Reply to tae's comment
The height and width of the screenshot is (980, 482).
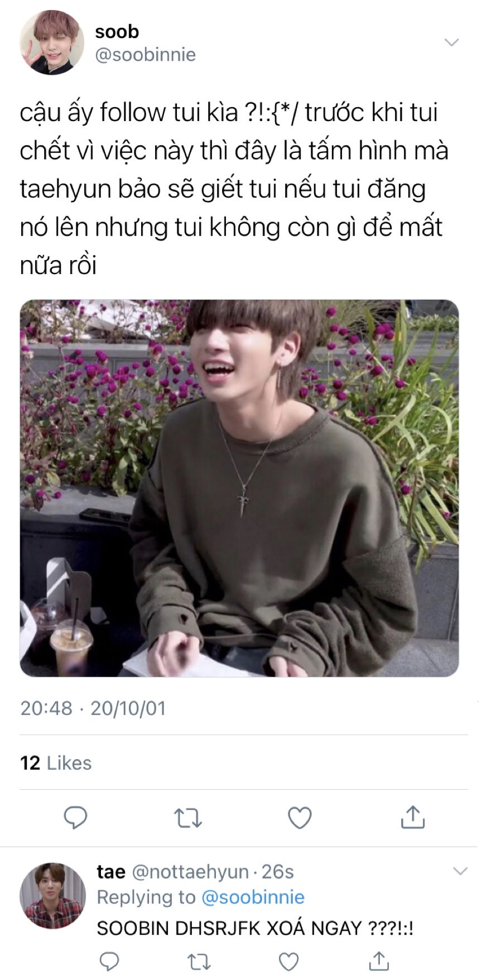[109, 961]
